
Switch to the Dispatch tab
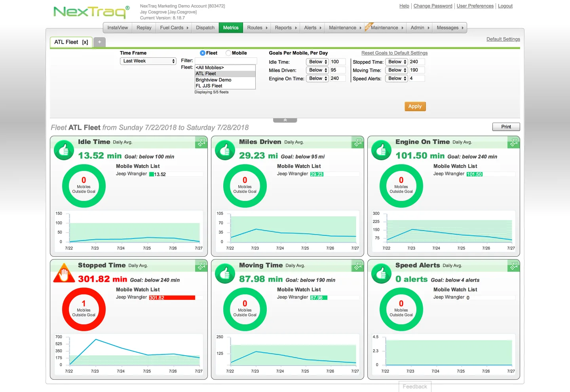click(x=205, y=28)
